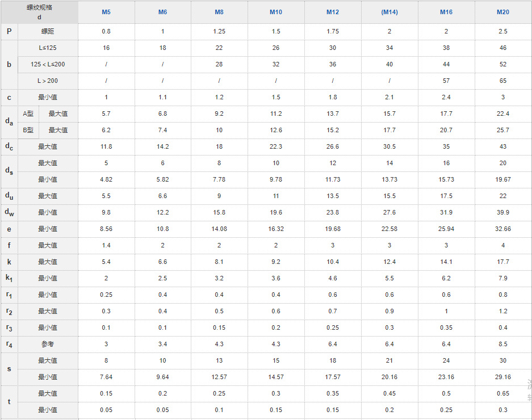Click the B型 label in the da row
The width and height of the screenshot is (532, 420).
point(28,130)
